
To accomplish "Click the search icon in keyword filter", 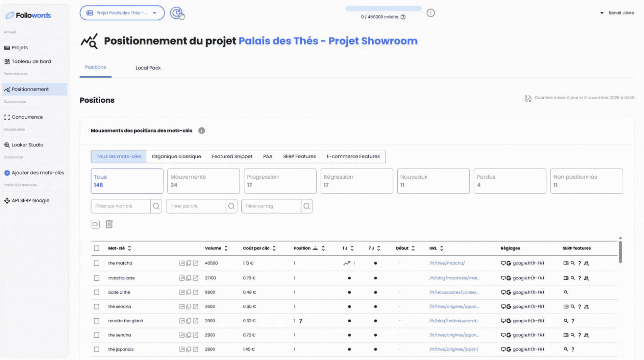I will pos(156,206).
